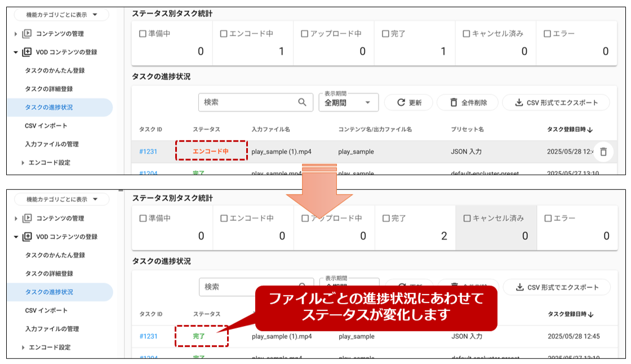631x364 pixels.
Task: Click 2025/05/28 12:45 date cell, lower screenshot
Action: (x=574, y=336)
